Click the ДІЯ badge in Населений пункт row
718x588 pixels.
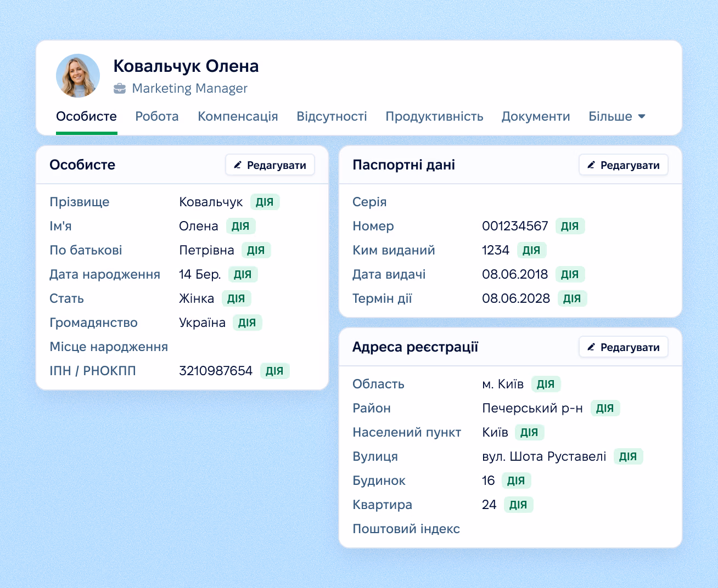[x=530, y=432]
